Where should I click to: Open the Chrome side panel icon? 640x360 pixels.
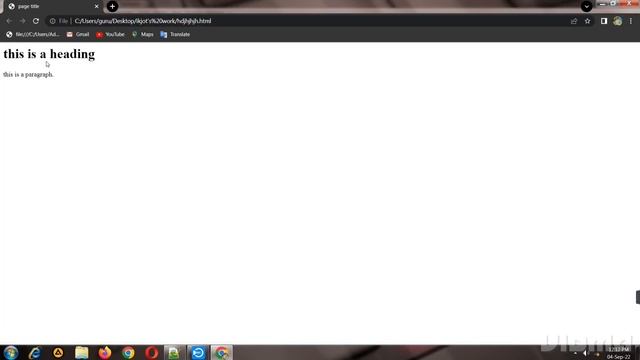604,21
